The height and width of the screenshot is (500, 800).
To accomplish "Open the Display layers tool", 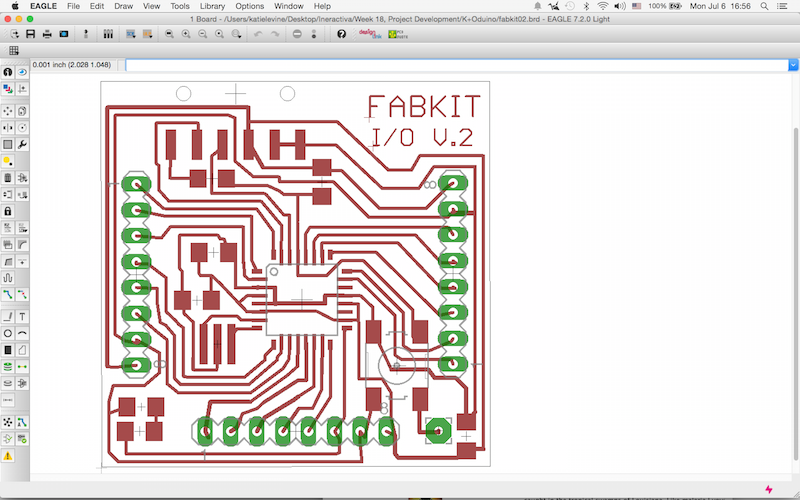I will [x=8, y=89].
